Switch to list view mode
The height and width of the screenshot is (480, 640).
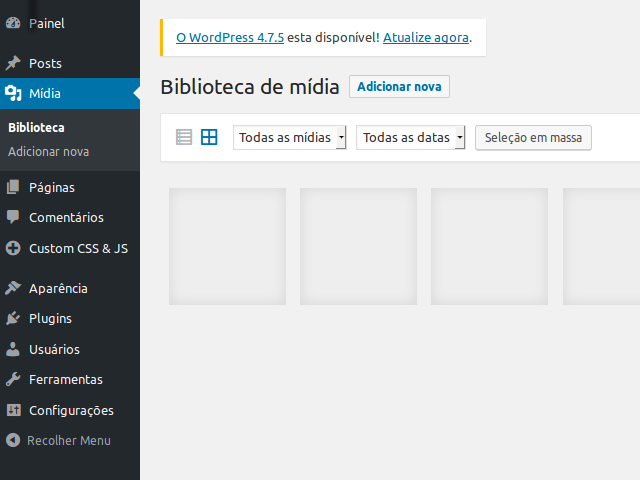point(184,137)
